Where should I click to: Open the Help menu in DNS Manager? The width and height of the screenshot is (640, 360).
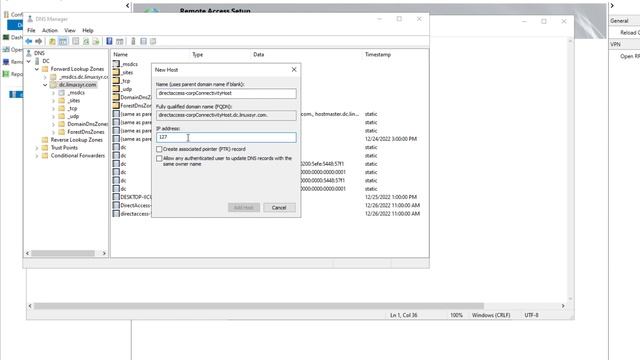point(88,30)
